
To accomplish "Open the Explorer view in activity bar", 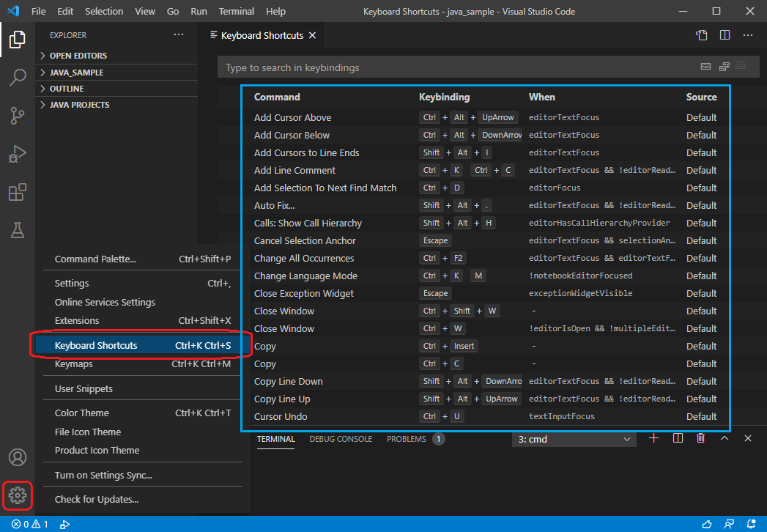I will 18,40.
